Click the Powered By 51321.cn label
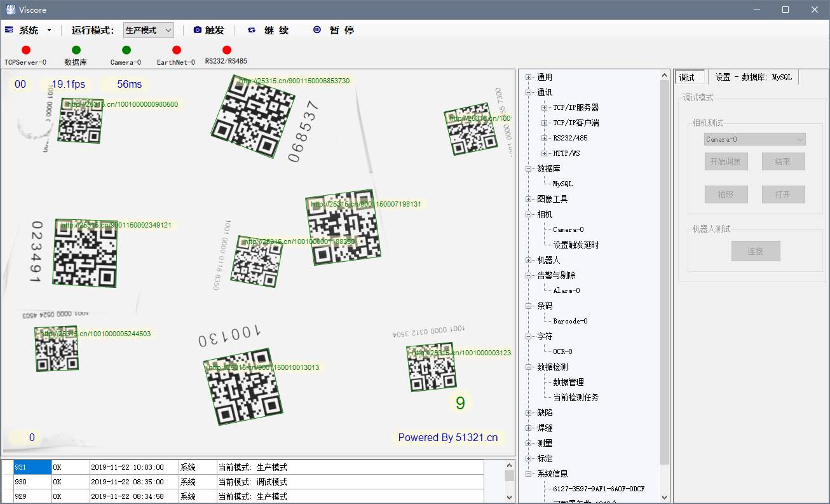 tap(448, 437)
